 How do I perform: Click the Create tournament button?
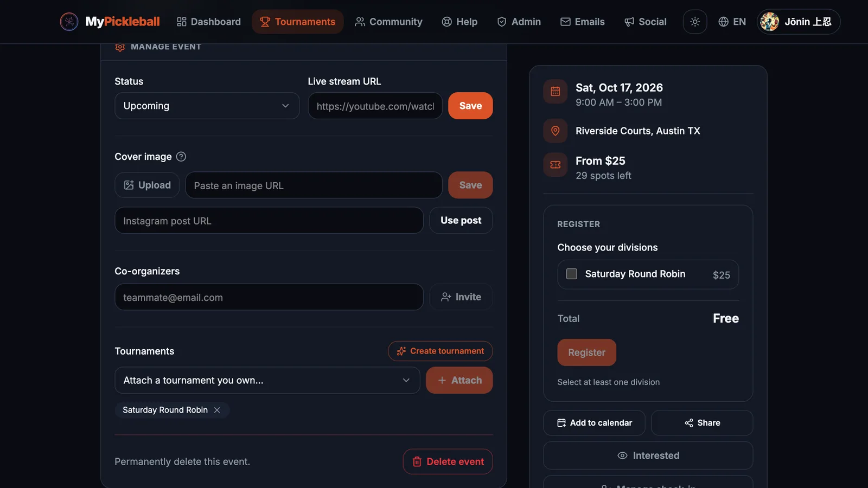click(x=441, y=351)
